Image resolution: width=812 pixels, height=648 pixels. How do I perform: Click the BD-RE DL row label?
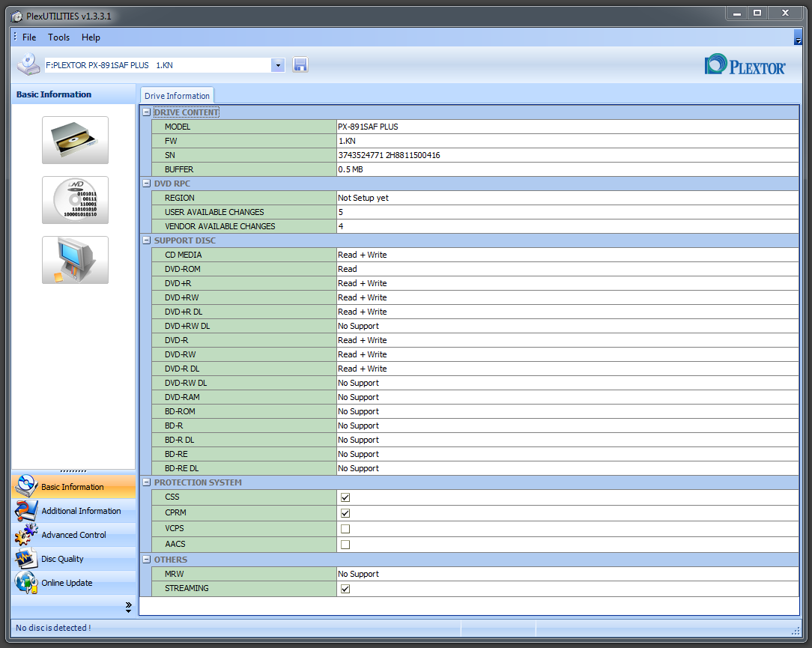click(182, 468)
